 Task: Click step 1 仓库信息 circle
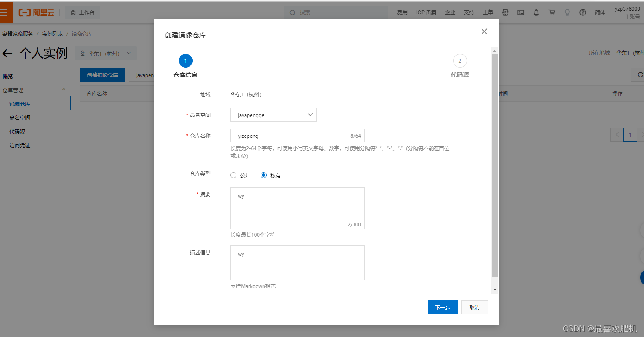186,61
